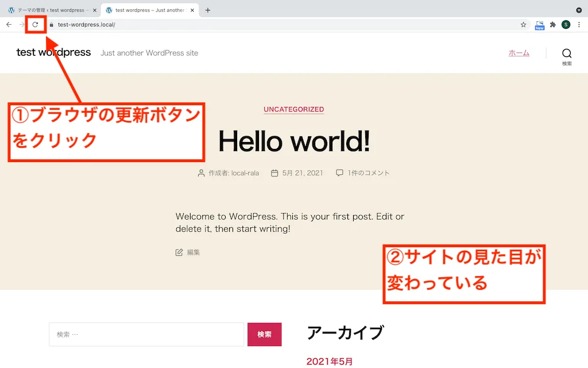This screenshot has height=368, width=588.
Task: Click the post date 5月 21, 2021
Action: [x=303, y=172]
